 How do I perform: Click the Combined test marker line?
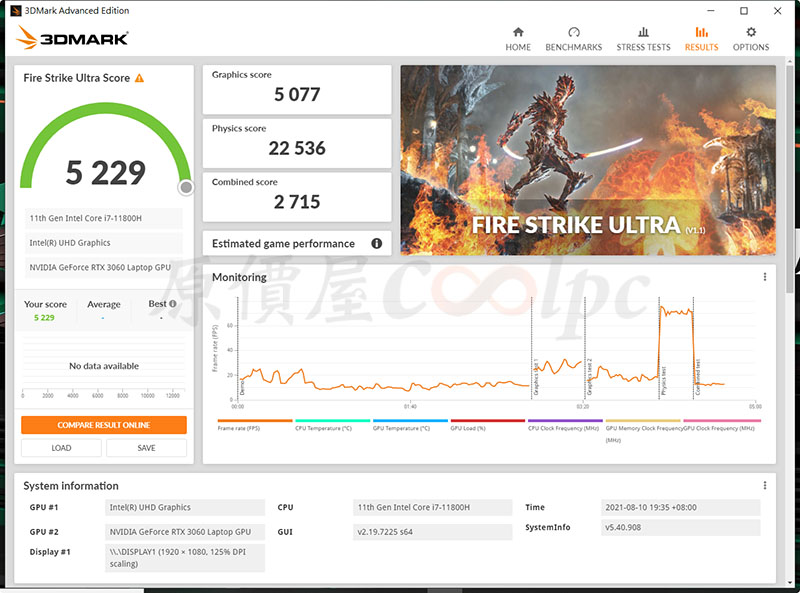(x=693, y=348)
